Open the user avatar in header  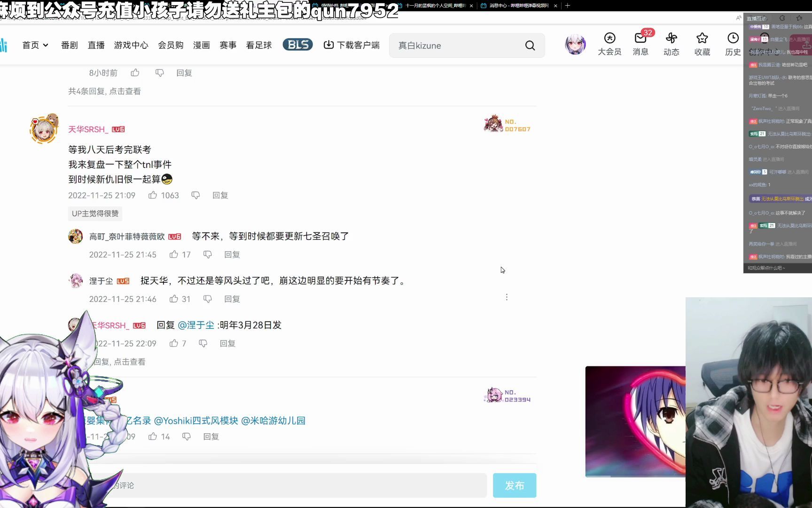tap(575, 45)
